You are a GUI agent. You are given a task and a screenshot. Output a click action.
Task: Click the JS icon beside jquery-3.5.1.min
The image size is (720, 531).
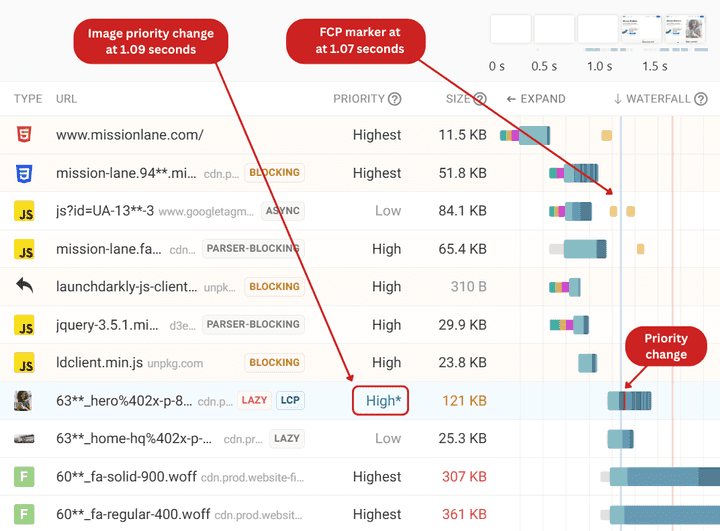24,324
